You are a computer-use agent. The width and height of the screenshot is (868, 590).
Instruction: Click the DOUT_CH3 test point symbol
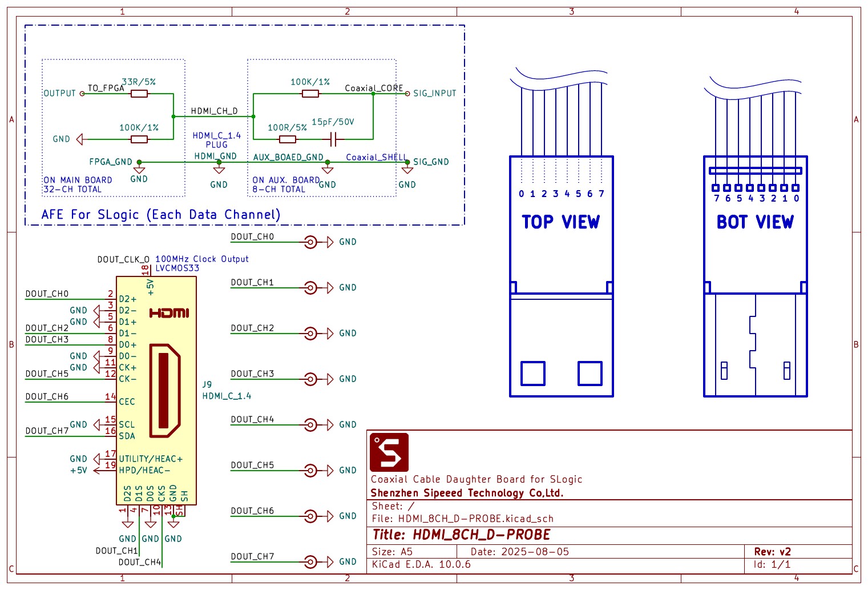310,379
